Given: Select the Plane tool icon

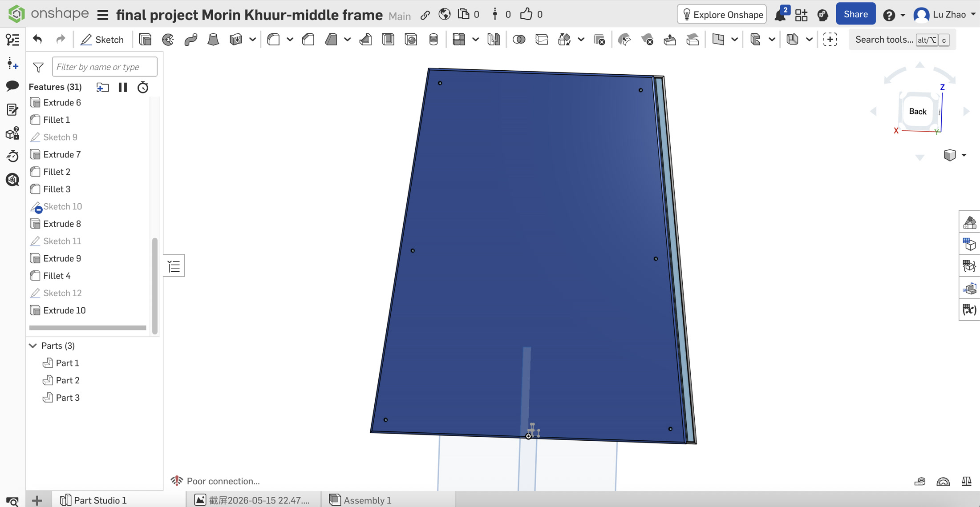Looking at the screenshot, I should (718, 40).
